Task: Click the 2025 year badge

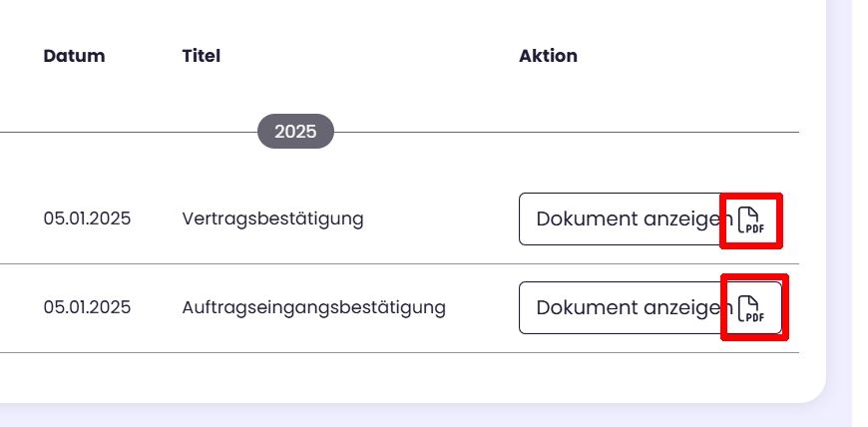Action: (295, 132)
